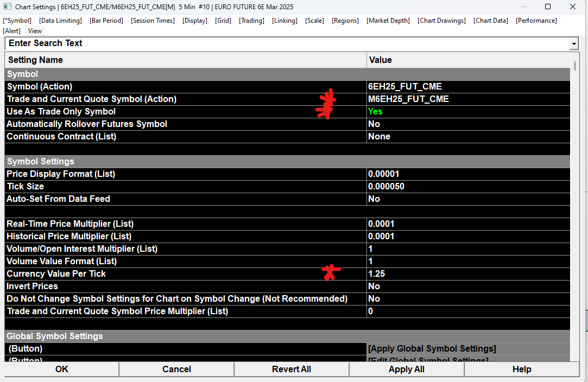Open Trade and Current Quote Symbol Price Multiplier value
The image size is (588, 382).
pyautogui.click(x=468, y=311)
